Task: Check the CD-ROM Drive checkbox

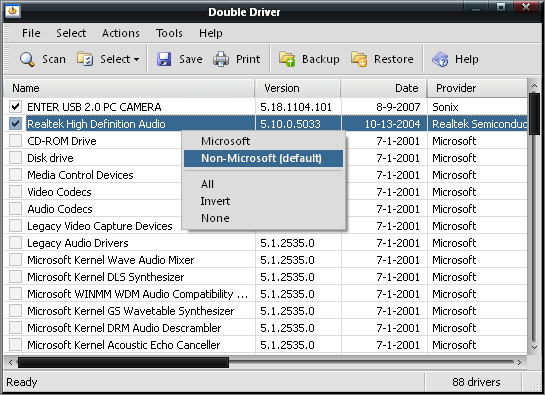Action: point(15,140)
